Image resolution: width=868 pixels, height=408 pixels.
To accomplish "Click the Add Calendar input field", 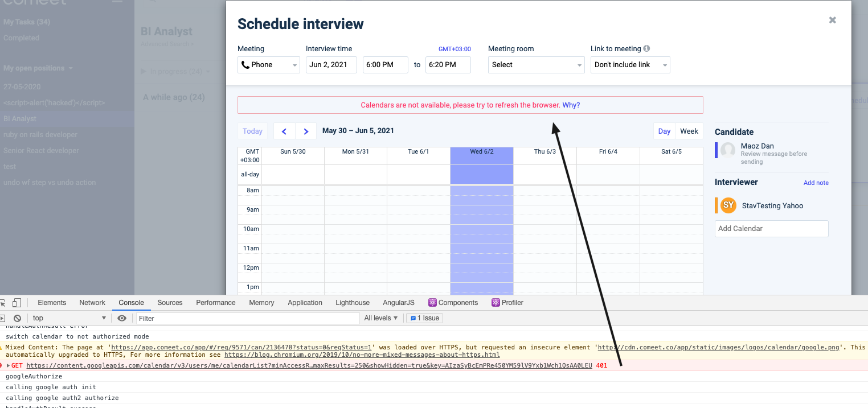I will [x=772, y=229].
